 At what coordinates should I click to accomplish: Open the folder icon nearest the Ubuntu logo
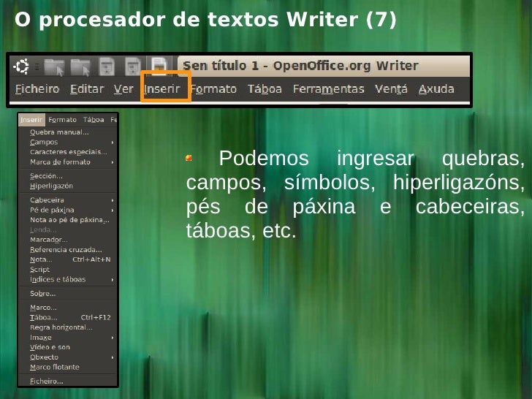click(54, 66)
